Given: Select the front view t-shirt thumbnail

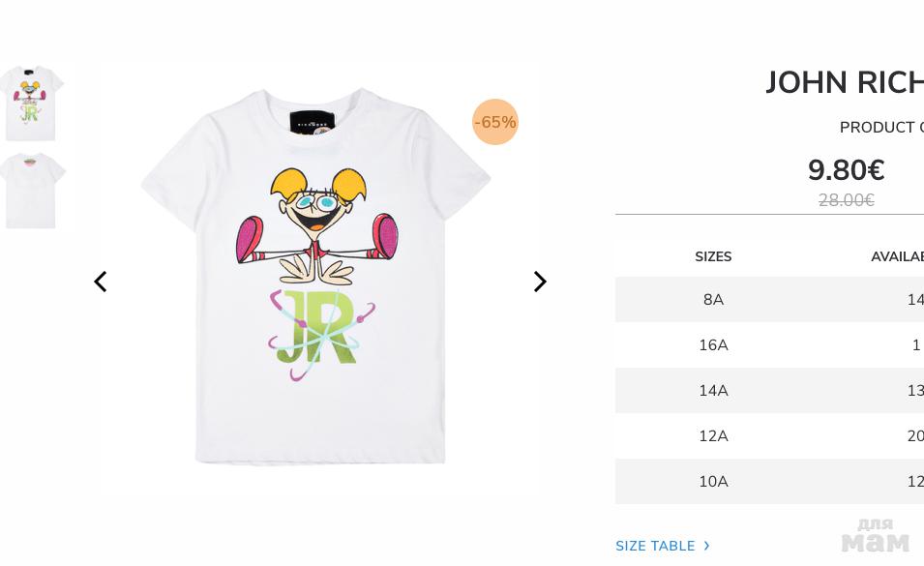Looking at the screenshot, I should [x=32, y=104].
